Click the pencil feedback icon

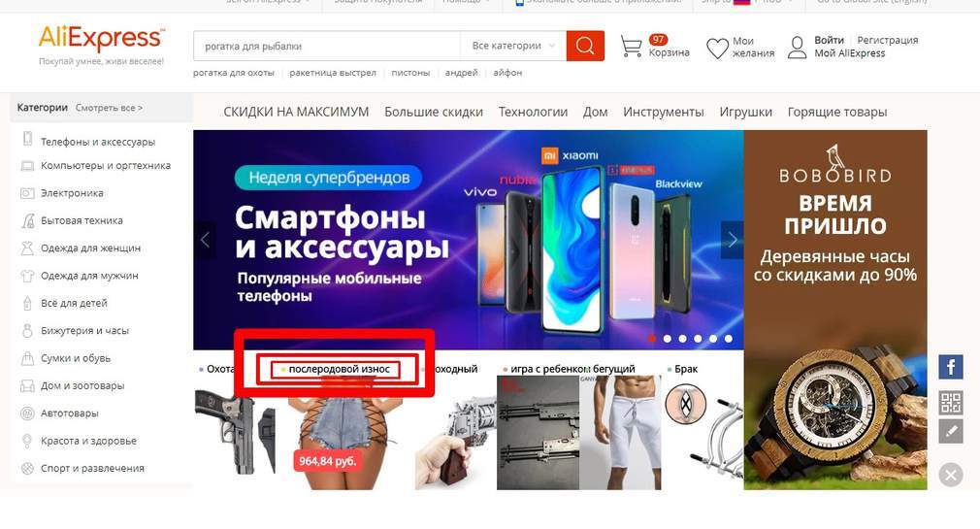click(951, 431)
